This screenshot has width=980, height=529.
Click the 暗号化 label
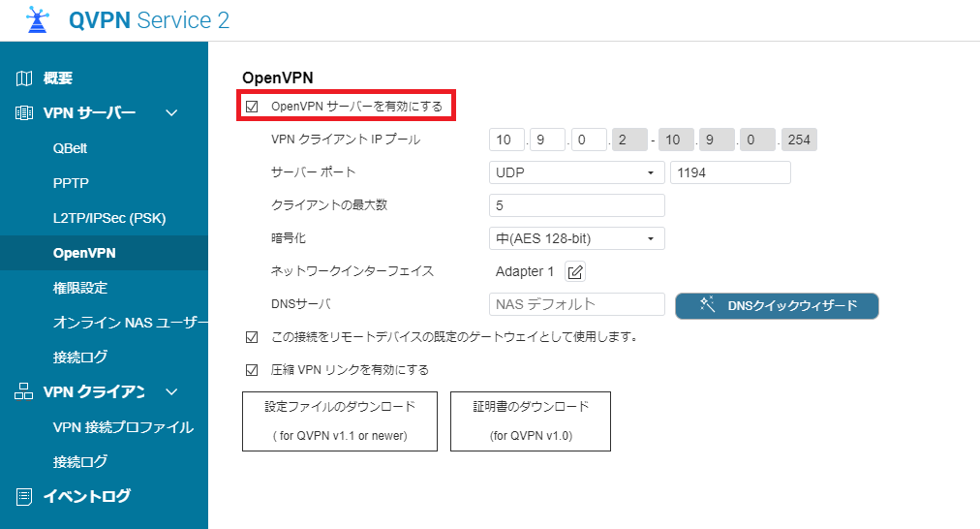pyautogui.click(x=289, y=238)
